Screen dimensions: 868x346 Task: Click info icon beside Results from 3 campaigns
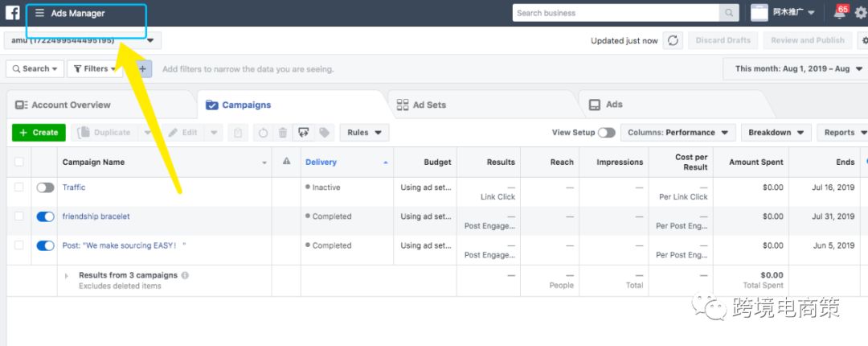click(x=185, y=275)
